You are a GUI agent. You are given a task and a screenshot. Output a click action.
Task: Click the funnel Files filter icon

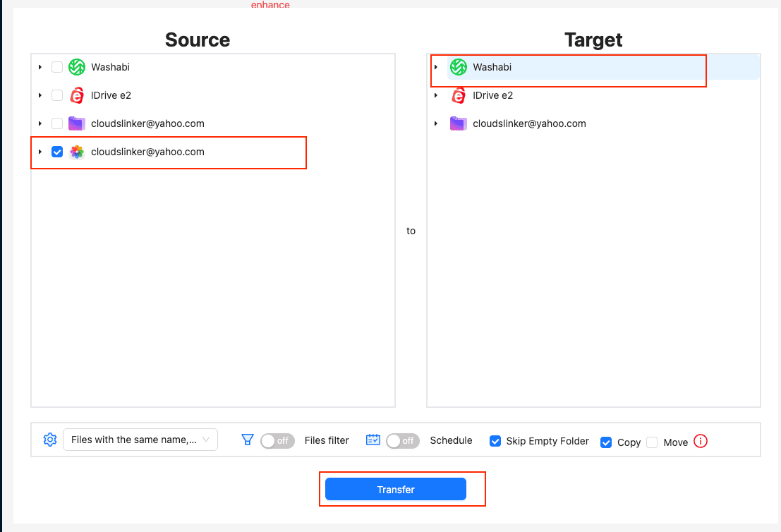(247, 440)
